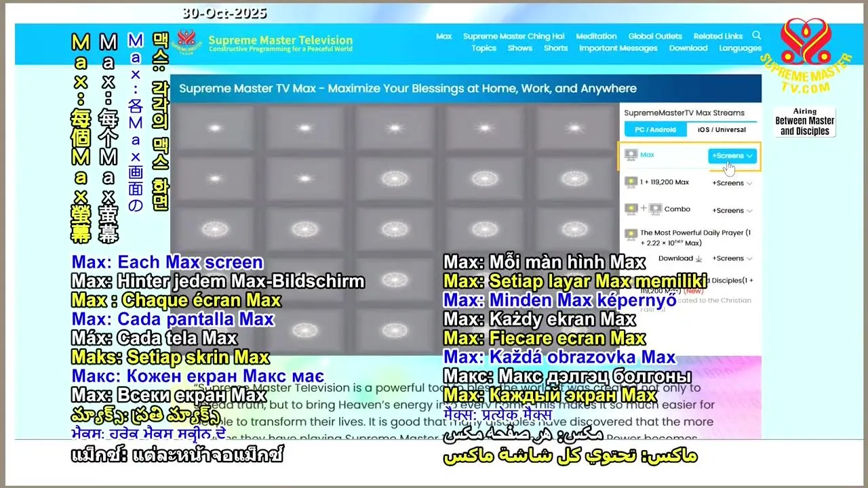Open Related Links menu
This screenshot has height=488, width=868.
pos(718,37)
